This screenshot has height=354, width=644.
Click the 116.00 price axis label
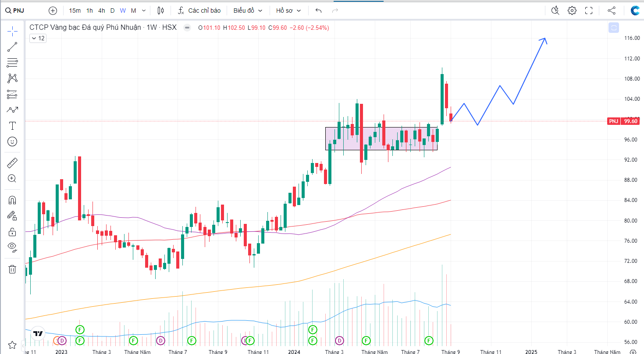pos(631,38)
